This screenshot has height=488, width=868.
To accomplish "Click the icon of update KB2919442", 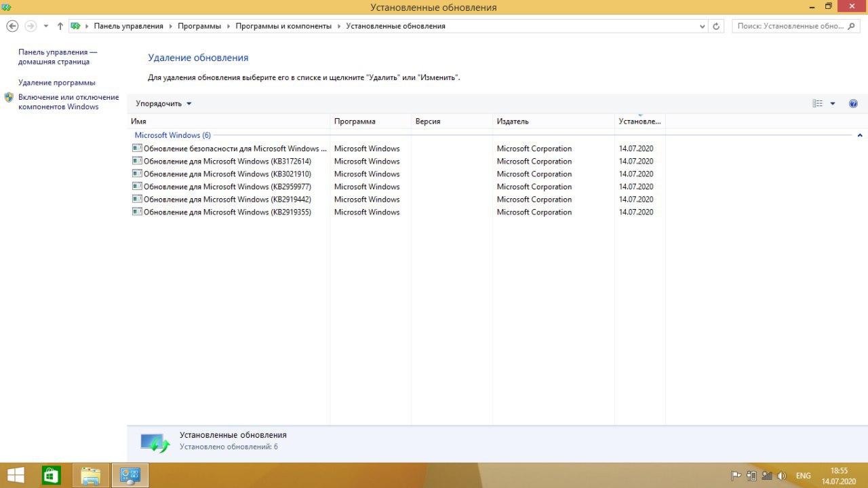I will tap(137, 199).
